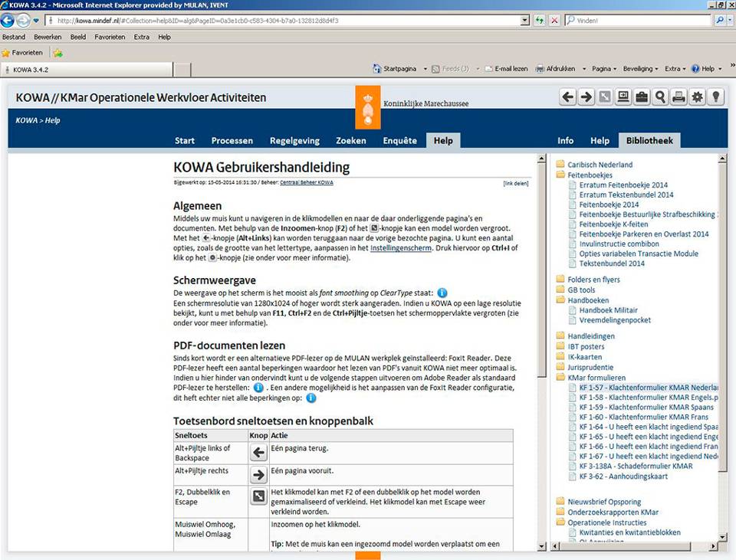
Task: Switch to the Regelgeving tab
Action: pos(294,141)
